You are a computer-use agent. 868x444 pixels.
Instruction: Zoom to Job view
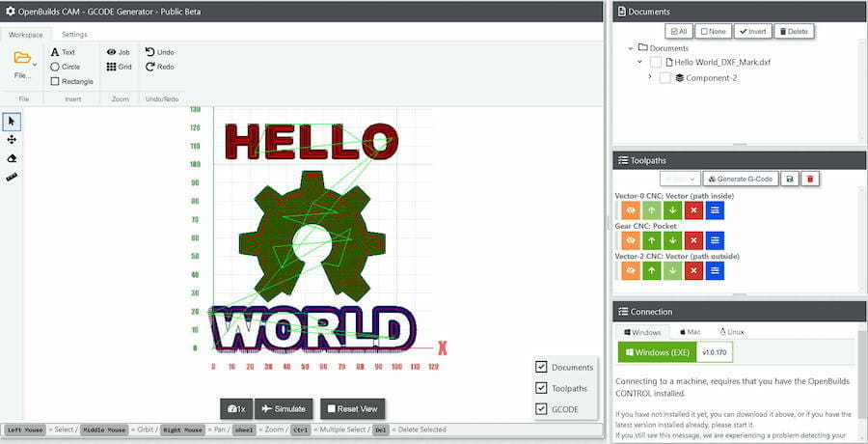pos(118,52)
